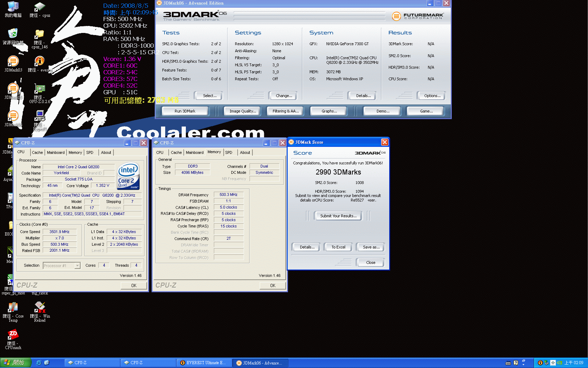Open Cache tab in right CPU-Z window
Viewport: 588px width, 368px height.
coord(176,152)
